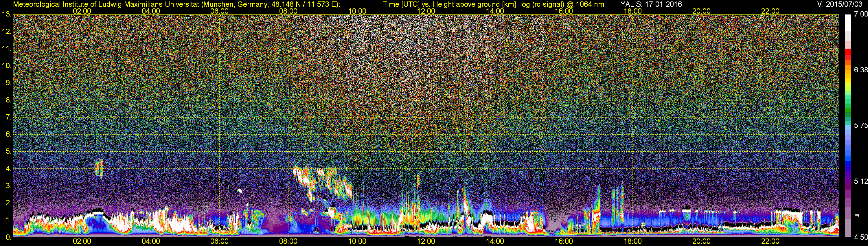This screenshot has height=246, width=868.
Task: Click the 10:00 label on the bottom time axis
Action: point(357,241)
